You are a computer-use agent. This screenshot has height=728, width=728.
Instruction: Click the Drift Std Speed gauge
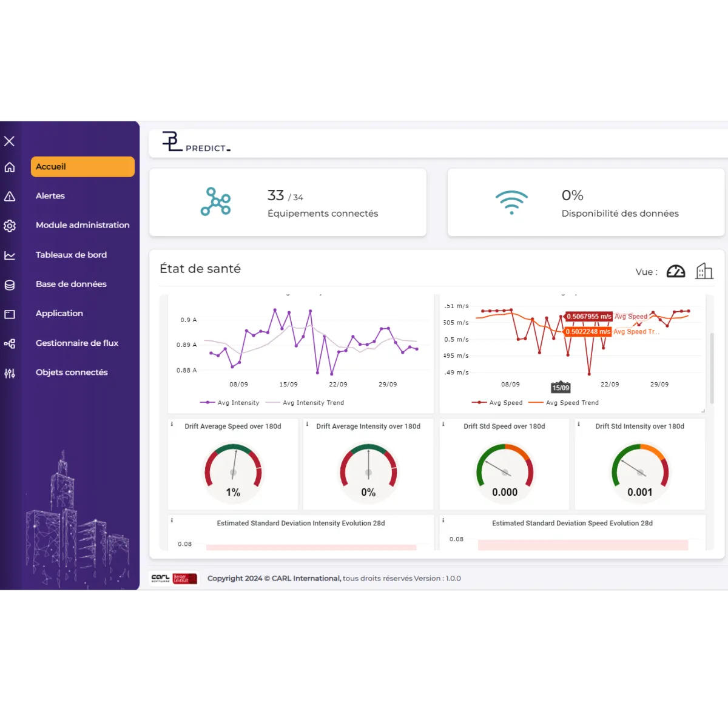coord(504,468)
